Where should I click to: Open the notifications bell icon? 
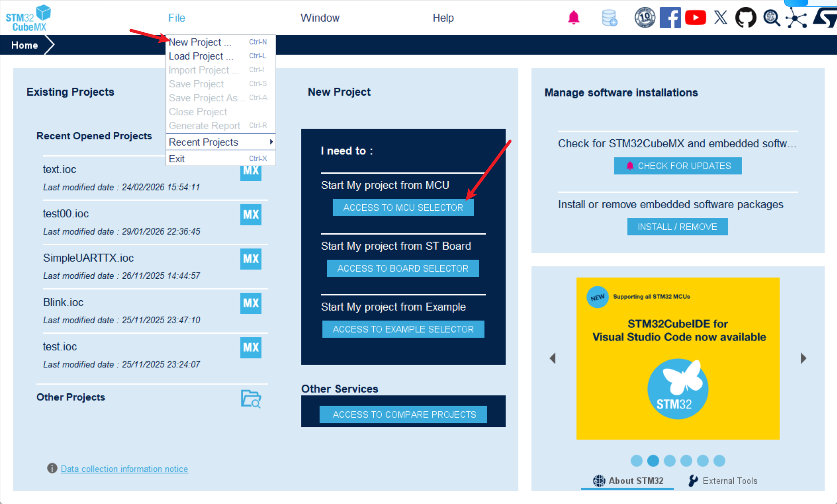574,18
